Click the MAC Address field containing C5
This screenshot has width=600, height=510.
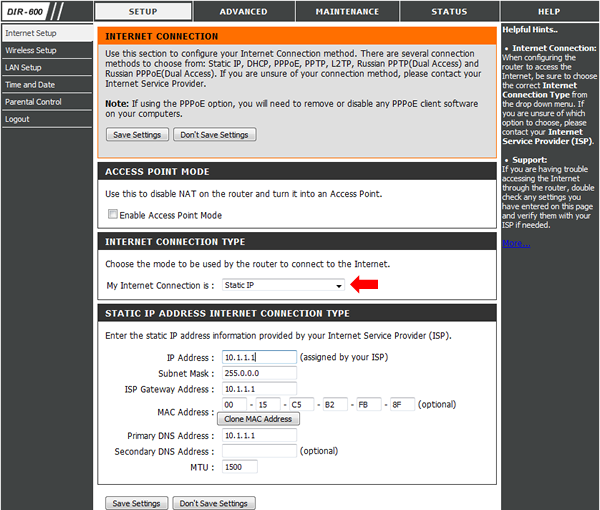tap(302, 404)
